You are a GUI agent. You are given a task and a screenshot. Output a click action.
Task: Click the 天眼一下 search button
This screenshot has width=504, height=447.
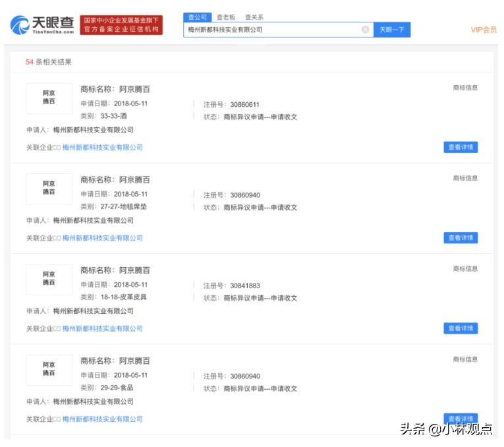pyautogui.click(x=392, y=30)
